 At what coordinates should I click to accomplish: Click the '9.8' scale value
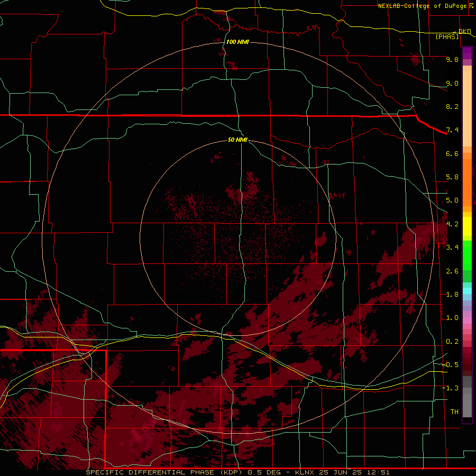pyautogui.click(x=452, y=59)
